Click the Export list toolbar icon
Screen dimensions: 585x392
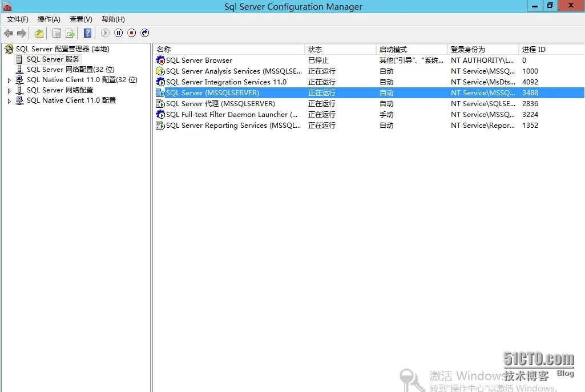pos(70,33)
